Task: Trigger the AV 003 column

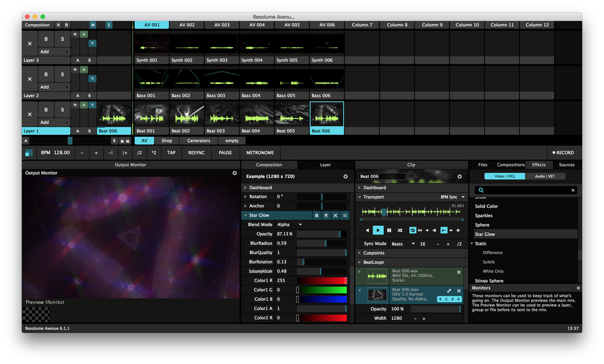Action: (x=222, y=25)
